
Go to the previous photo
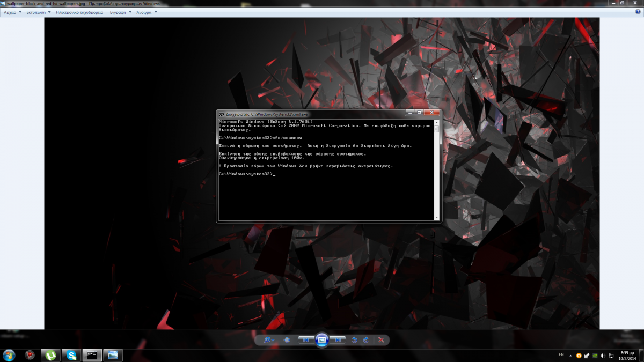tap(305, 340)
